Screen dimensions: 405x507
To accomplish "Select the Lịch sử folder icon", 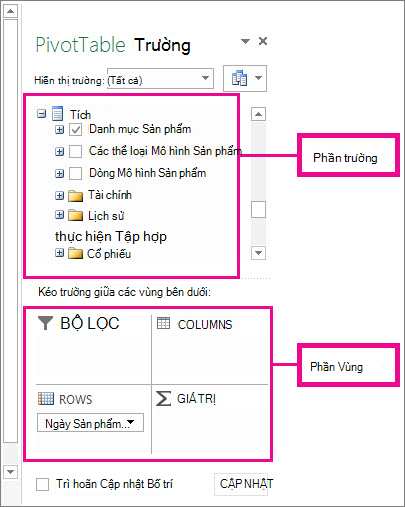I will (75, 216).
